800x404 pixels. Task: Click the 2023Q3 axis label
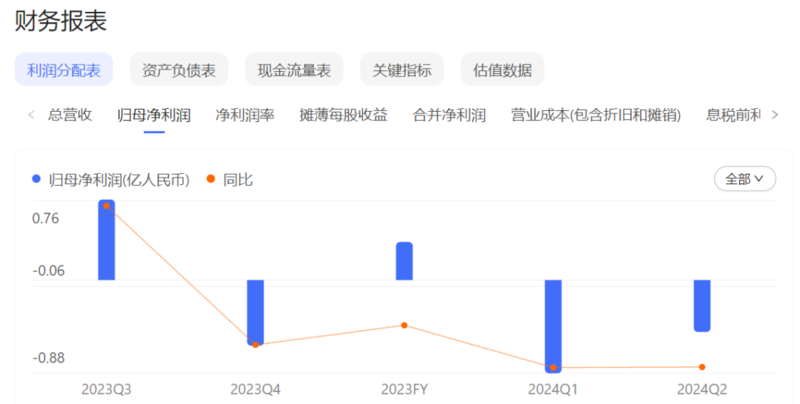tap(107, 390)
